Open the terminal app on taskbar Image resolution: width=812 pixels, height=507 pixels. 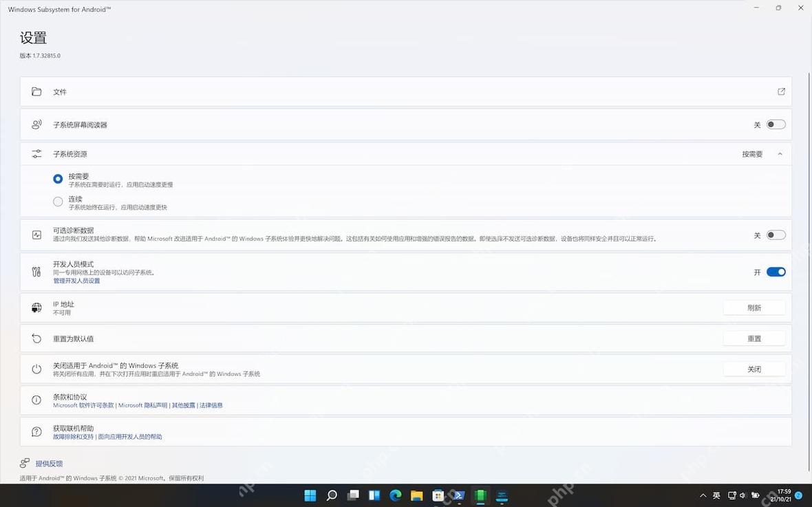(x=459, y=495)
